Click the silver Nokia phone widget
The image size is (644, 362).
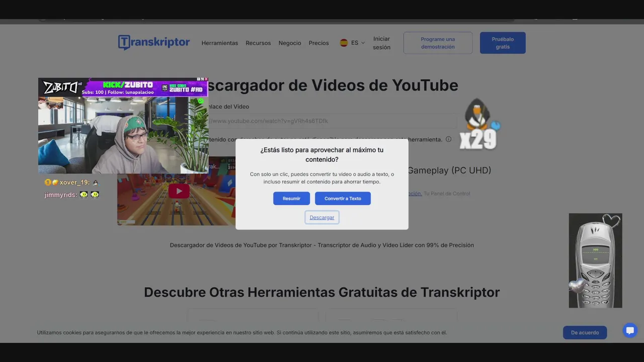click(x=595, y=260)
